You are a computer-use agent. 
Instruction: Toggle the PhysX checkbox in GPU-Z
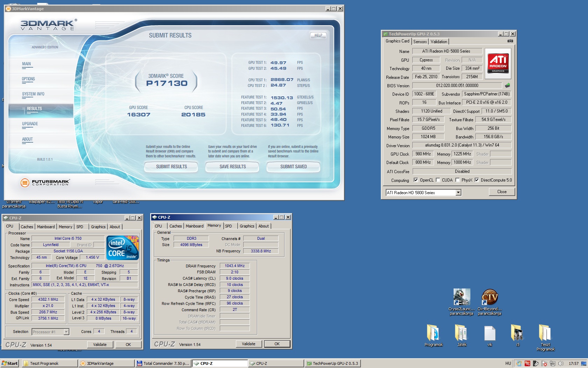point(457,180)
